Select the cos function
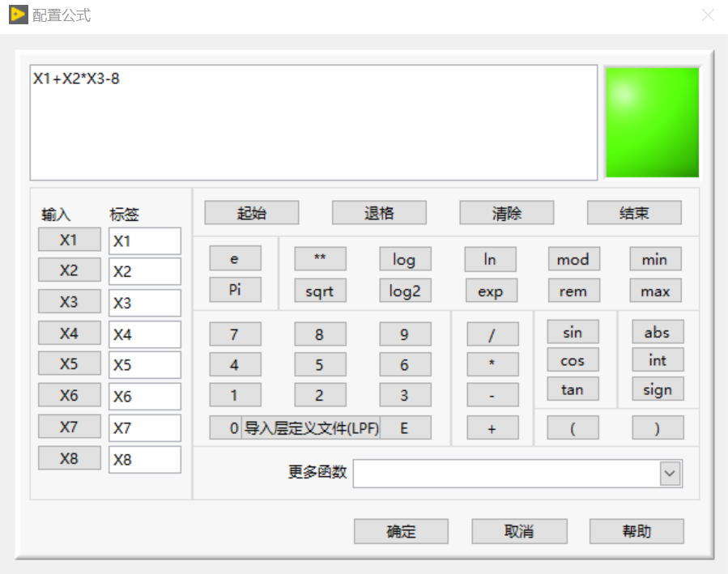Viewport: 728px width, 574px height. (x=573, y=360)
